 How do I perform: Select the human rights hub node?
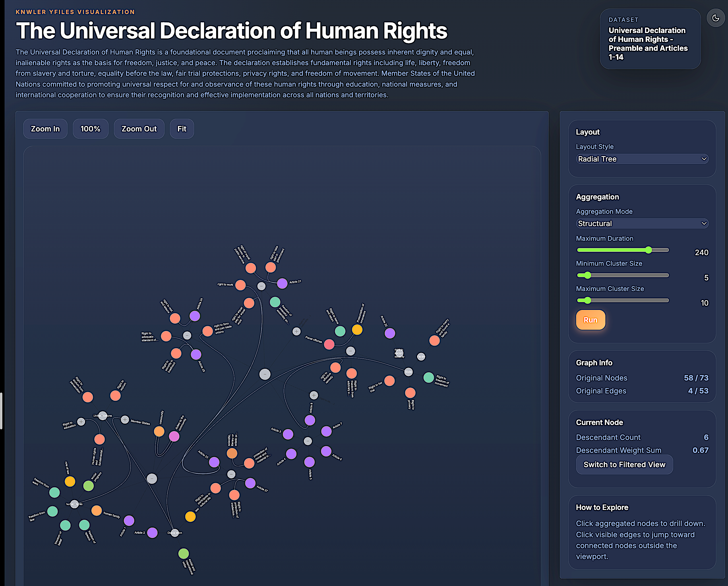74,504
